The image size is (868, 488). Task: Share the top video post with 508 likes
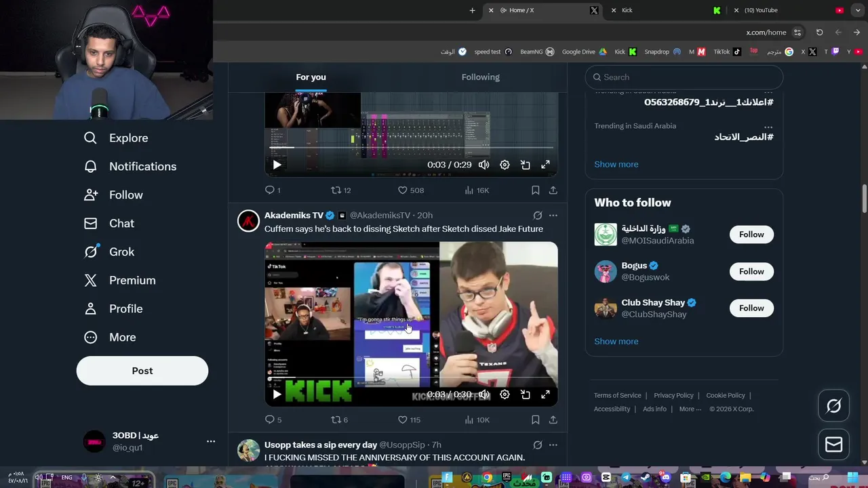(553, 190)
